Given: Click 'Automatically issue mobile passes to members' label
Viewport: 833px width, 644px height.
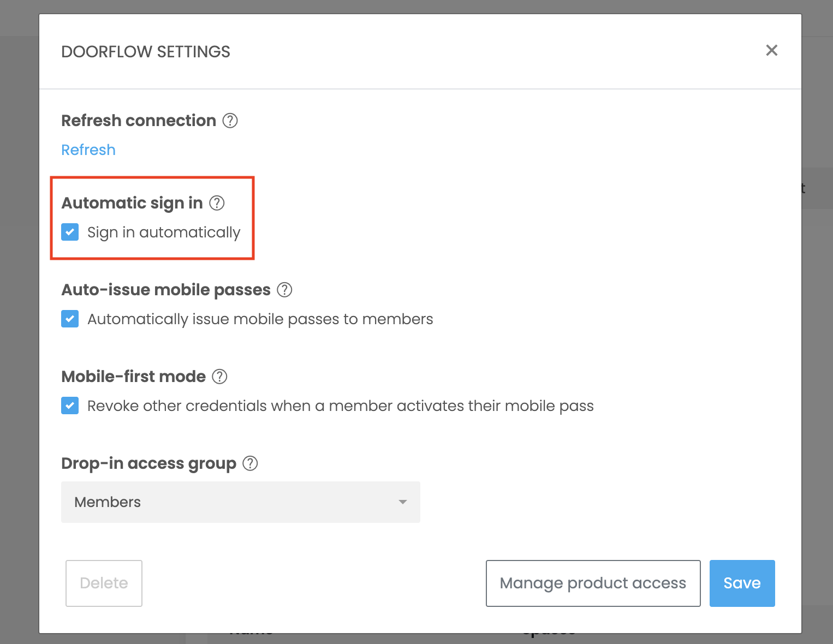Looking at the screenshot, I should coord(260,319).
